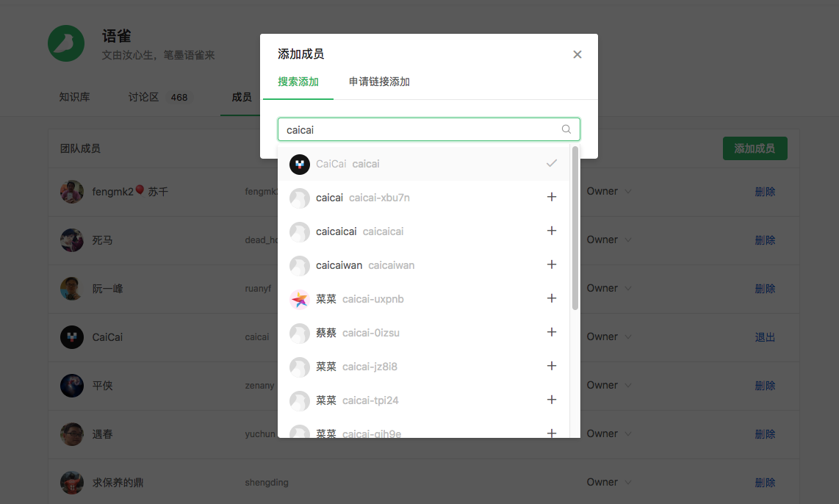The image size is (839, 504).
Task: Close the 添加成员 dialog
Action: tap(577, 54)
